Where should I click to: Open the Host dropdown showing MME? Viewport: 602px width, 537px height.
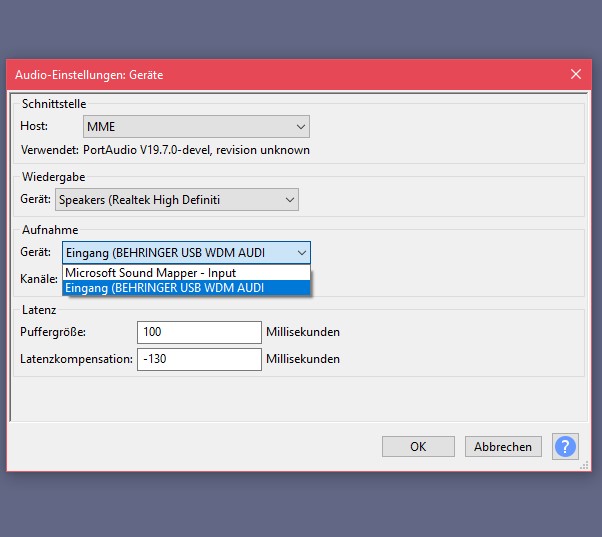[196, 126]
